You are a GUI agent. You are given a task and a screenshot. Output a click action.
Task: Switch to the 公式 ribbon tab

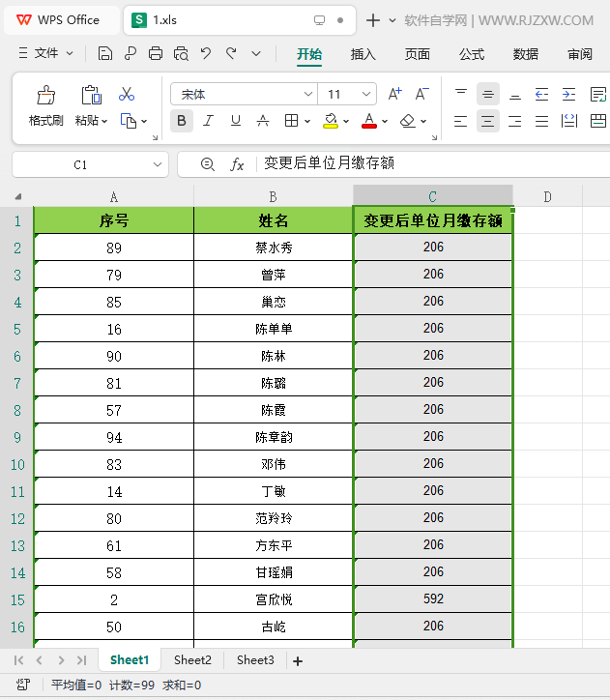[472, 54]
